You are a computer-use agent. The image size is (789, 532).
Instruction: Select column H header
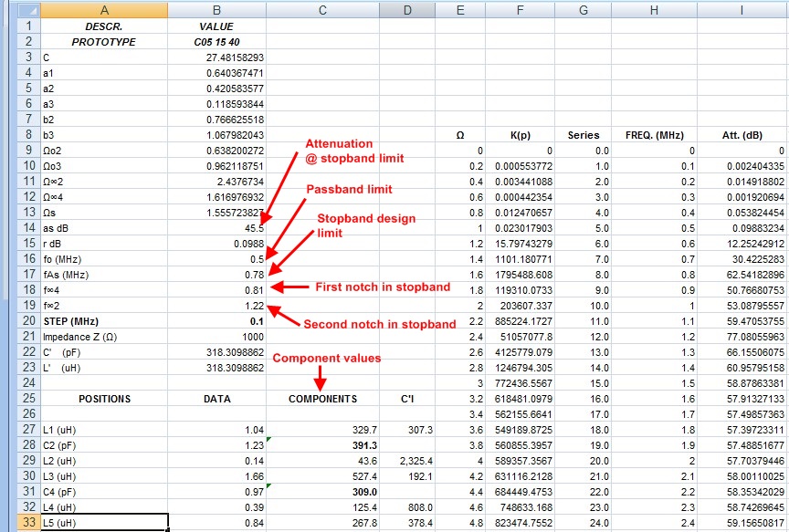[654, 10]
